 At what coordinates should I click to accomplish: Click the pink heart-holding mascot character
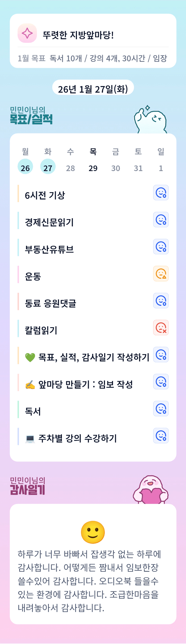click(x=151, y=490)
